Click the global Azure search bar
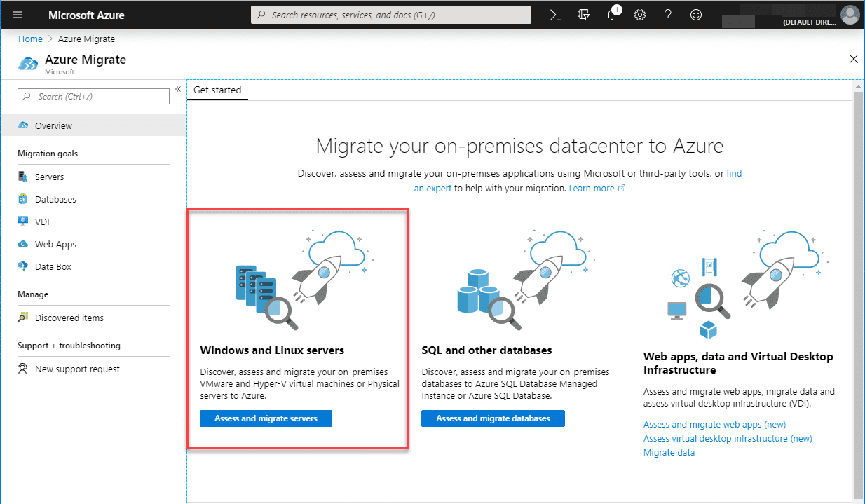The width and height of the screenshot is (865, 504). [390, 14]
